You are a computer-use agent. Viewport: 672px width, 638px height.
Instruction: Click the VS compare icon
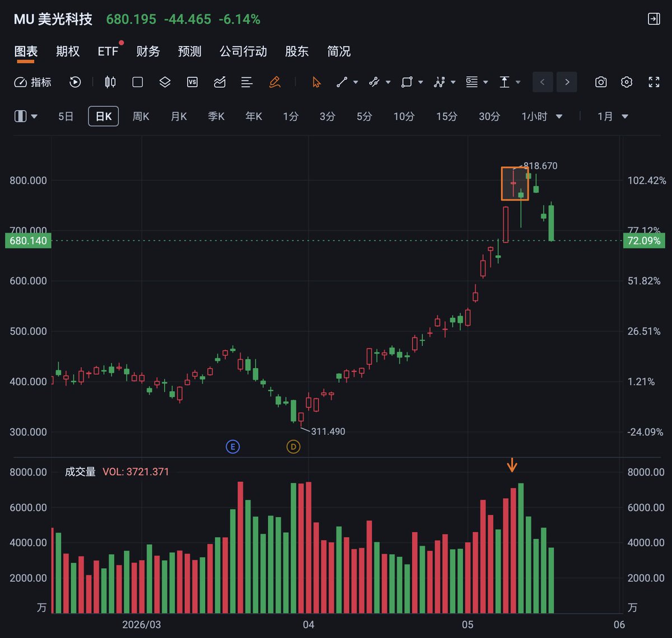coord(192,82)
